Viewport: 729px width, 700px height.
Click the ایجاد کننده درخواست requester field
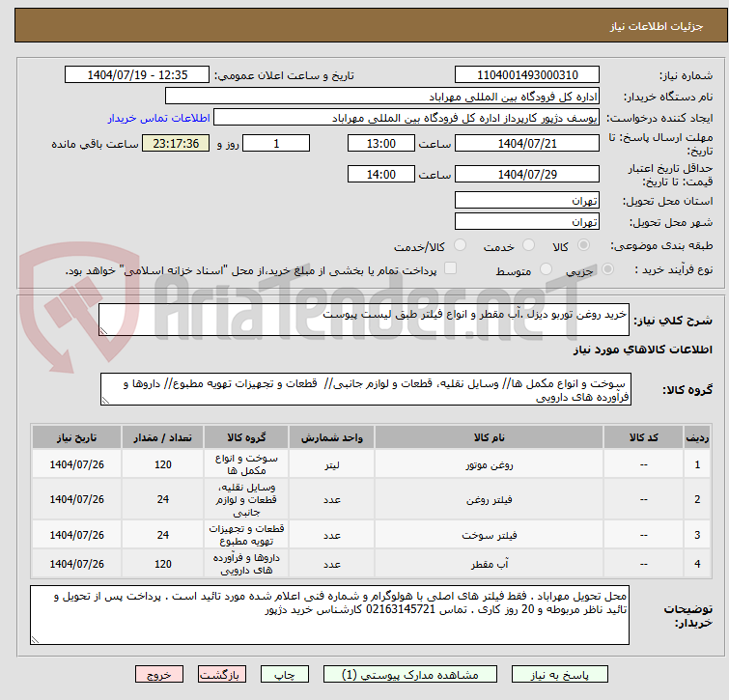point(407,118)
